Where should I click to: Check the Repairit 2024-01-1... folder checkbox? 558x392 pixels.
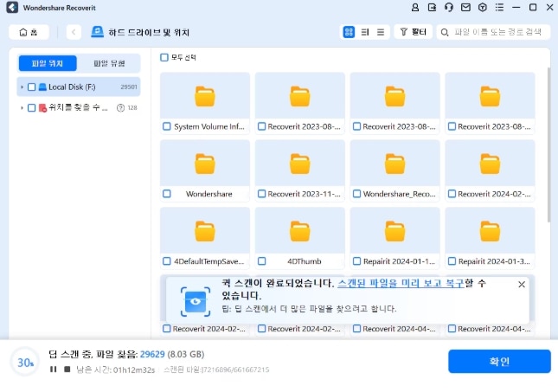pyautogui.click(x=356, y=261)
